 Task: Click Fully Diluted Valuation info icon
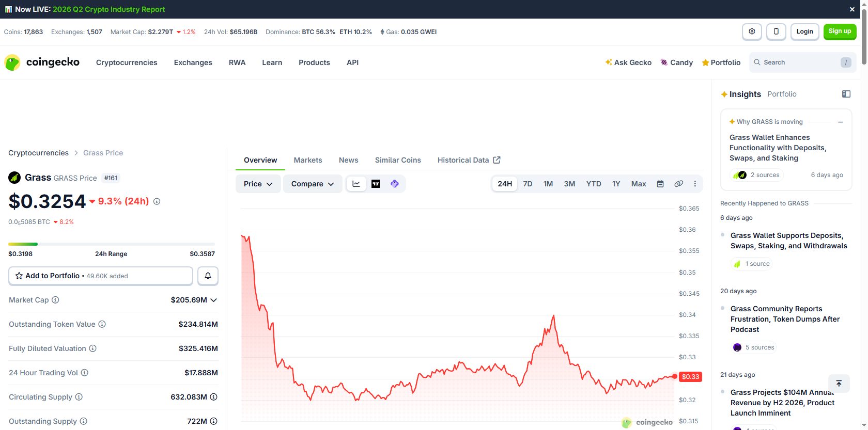pyautogui.click(x=93, y=348)
